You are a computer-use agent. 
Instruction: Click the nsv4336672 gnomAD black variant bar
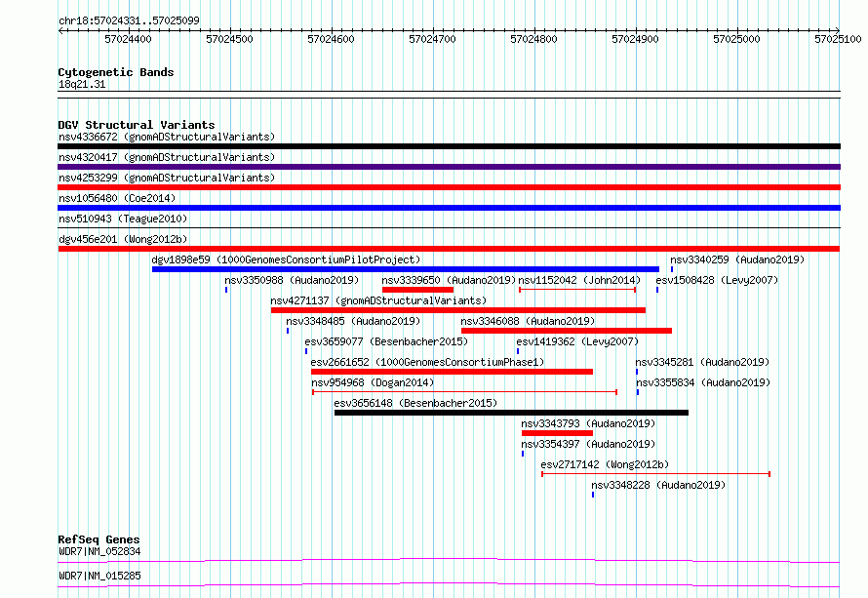click(x=449, y=146)
